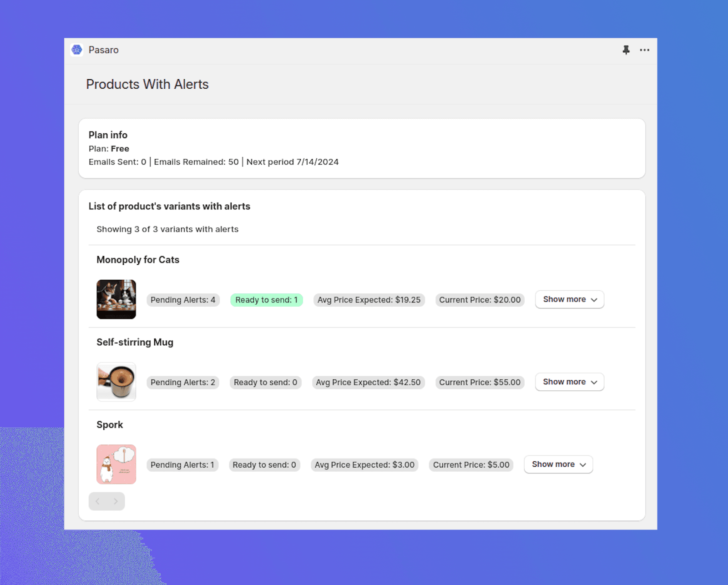Screen dimensions: 728x585
Task: Expand Show more for Monopoly for Cats
Action: tap(569, 299)
